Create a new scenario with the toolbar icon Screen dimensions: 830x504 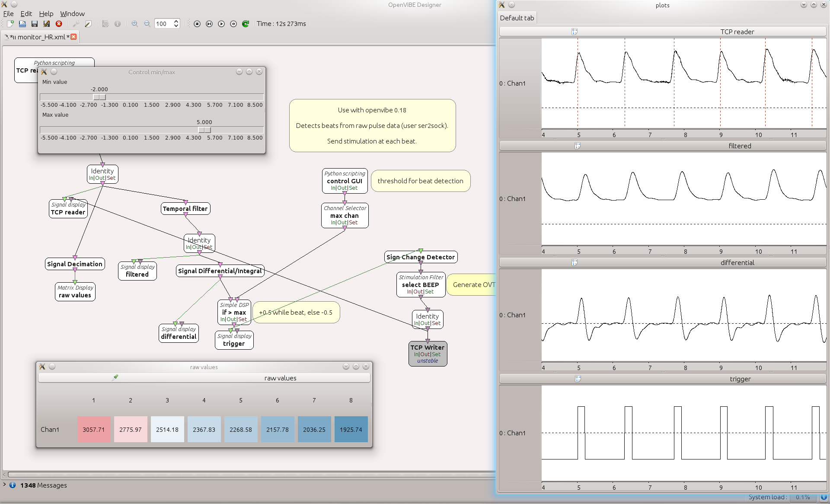(x=10, y=24)
